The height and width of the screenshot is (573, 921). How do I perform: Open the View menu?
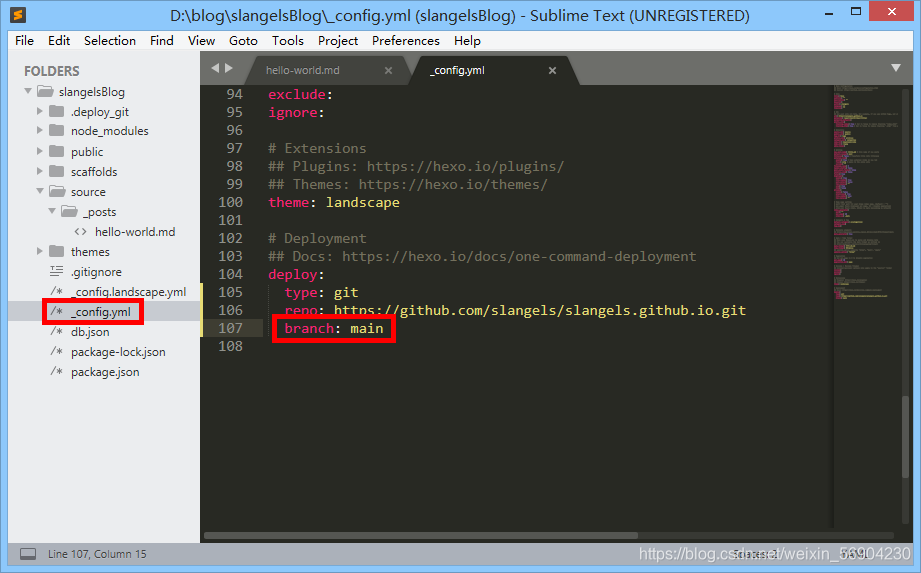point(201,41)
